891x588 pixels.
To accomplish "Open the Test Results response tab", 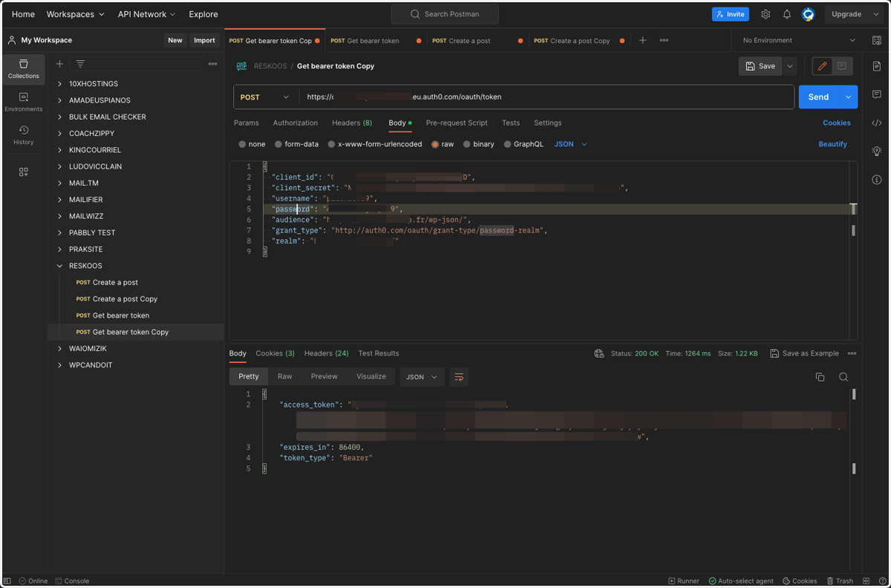I will (379, 353).
